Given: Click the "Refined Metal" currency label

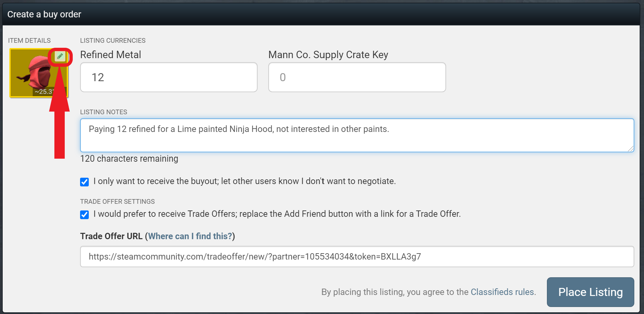Looking at the screenshot, I should click(x=110, y=55).
